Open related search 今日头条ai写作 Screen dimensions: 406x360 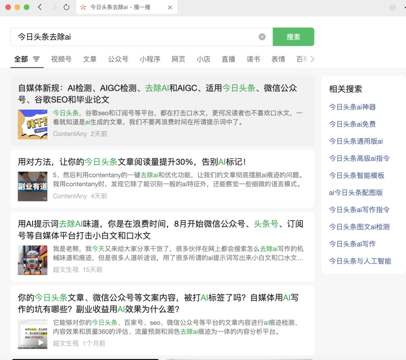coord(352,244)
